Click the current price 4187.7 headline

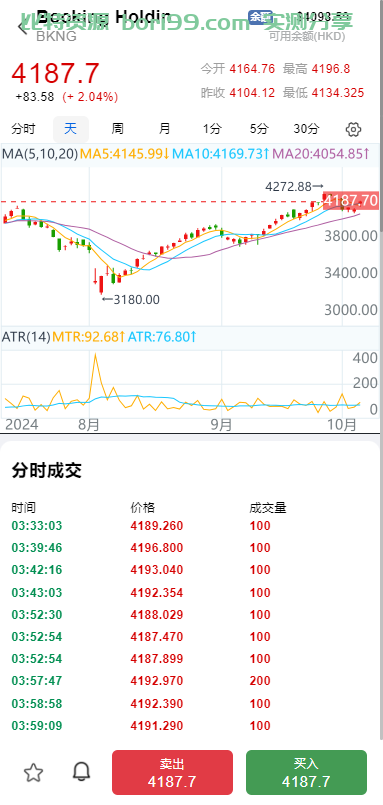coord(55,73)
